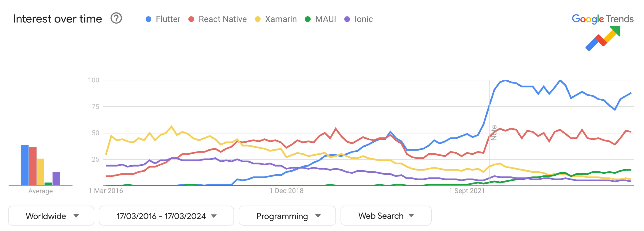644x231 pixels.
Task: Click the blue Flutter legend dot
Action: 148,19
